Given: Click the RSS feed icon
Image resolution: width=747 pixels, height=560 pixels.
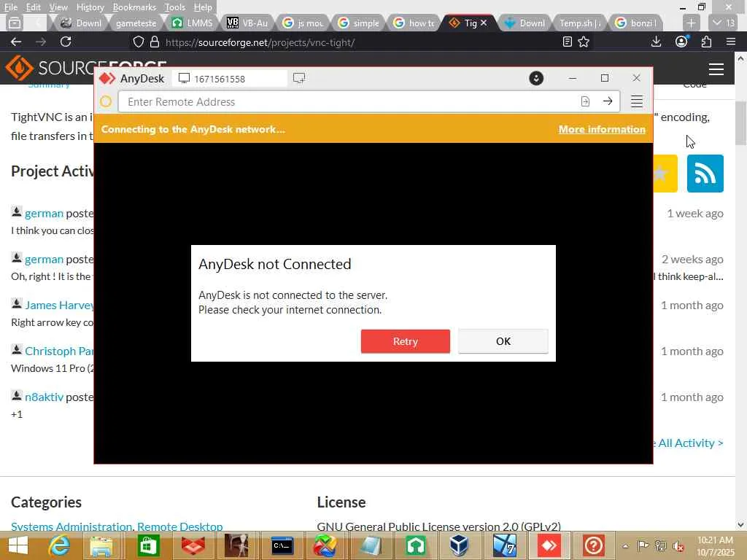Looking at the screenshot, I should (x=705, y=174).
